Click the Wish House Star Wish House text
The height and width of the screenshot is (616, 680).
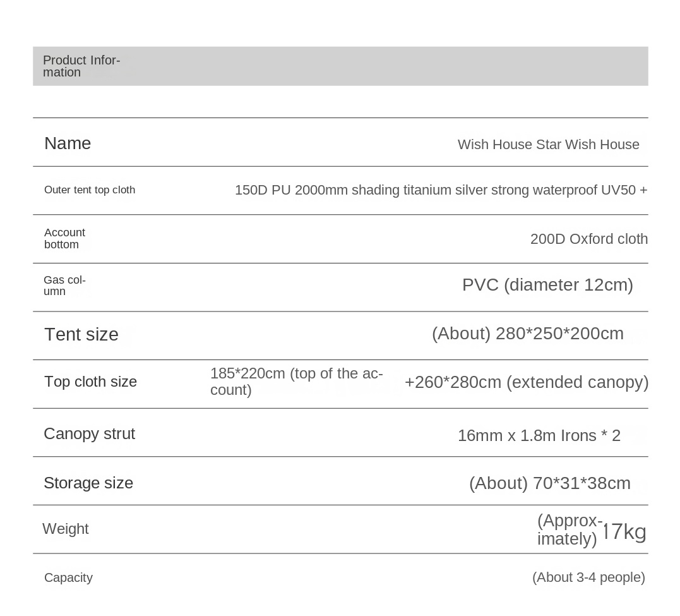pos(548,145)
